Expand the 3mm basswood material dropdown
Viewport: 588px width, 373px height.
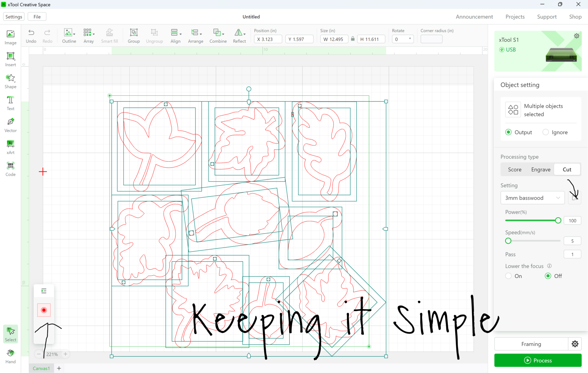(x=532, y=198)
